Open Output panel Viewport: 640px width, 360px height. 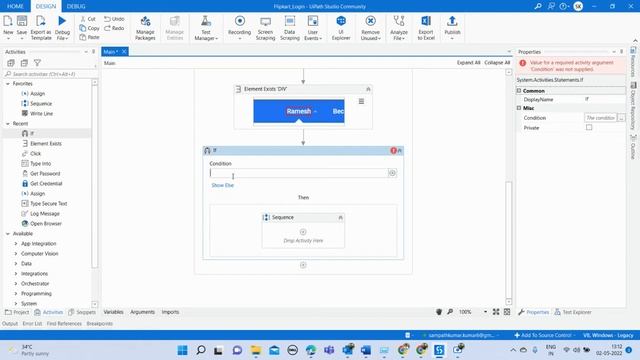(x=10, y=324)
